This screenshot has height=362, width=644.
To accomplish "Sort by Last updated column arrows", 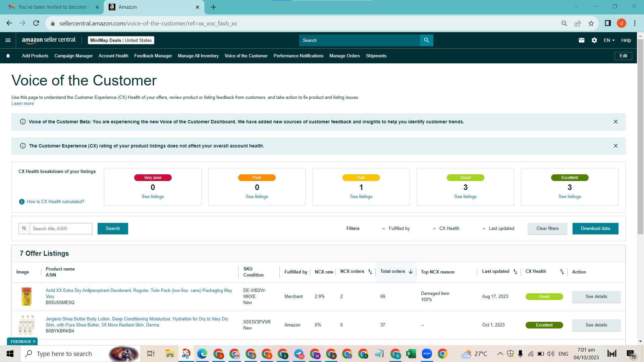I will [x=515, y=272].
